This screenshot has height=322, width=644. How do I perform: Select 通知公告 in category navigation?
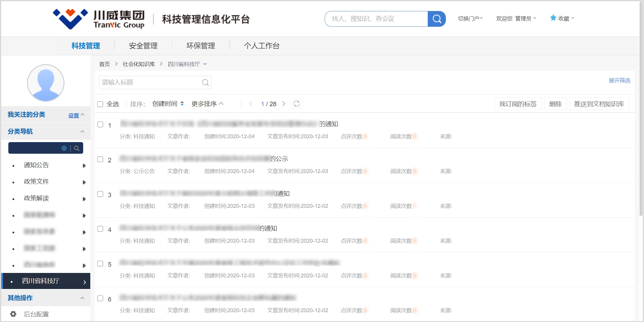(36, 165)
